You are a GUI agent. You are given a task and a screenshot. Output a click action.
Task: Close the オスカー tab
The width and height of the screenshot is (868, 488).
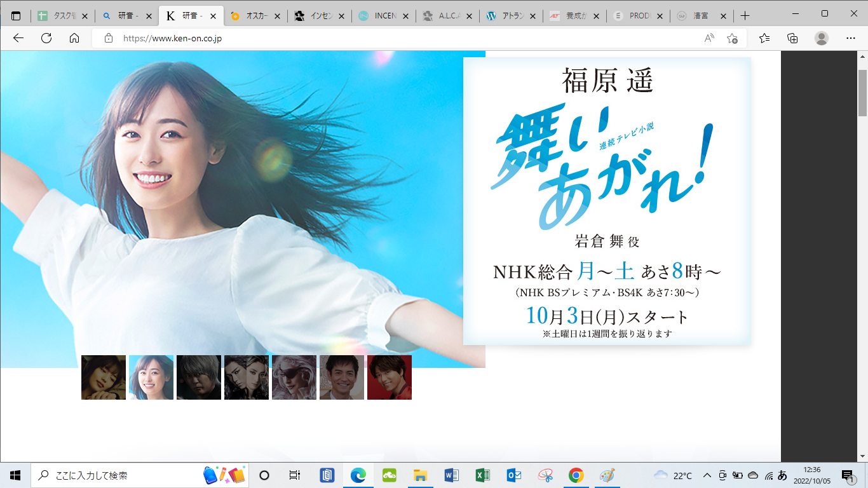276,17
